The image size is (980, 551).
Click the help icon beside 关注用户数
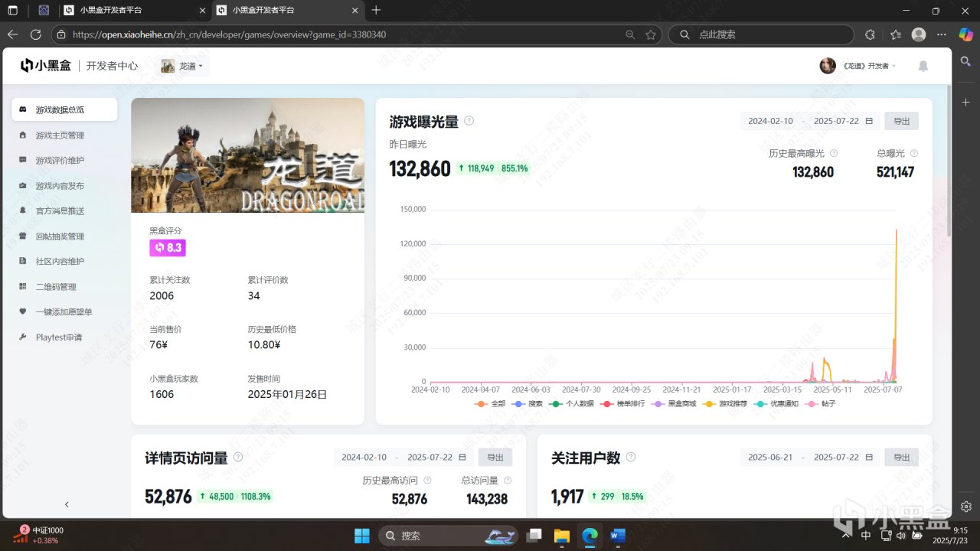[631, 457]
